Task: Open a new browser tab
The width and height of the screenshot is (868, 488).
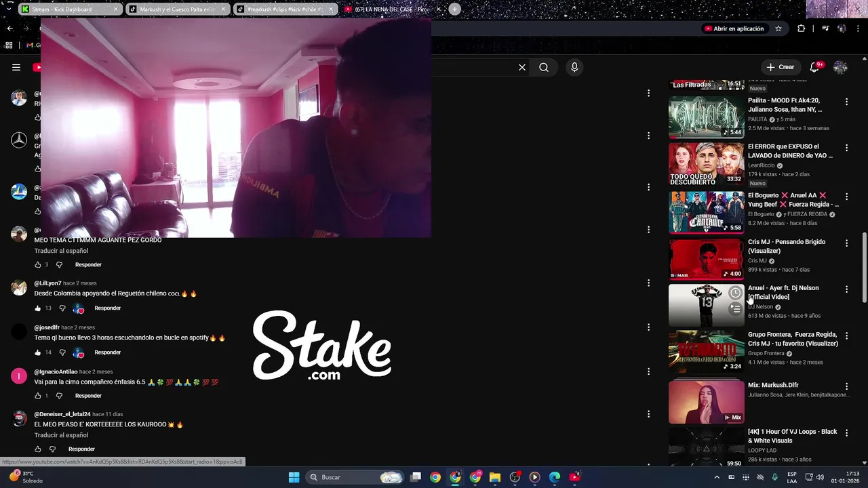Action: pyautogui.click(x=454, y=9)
